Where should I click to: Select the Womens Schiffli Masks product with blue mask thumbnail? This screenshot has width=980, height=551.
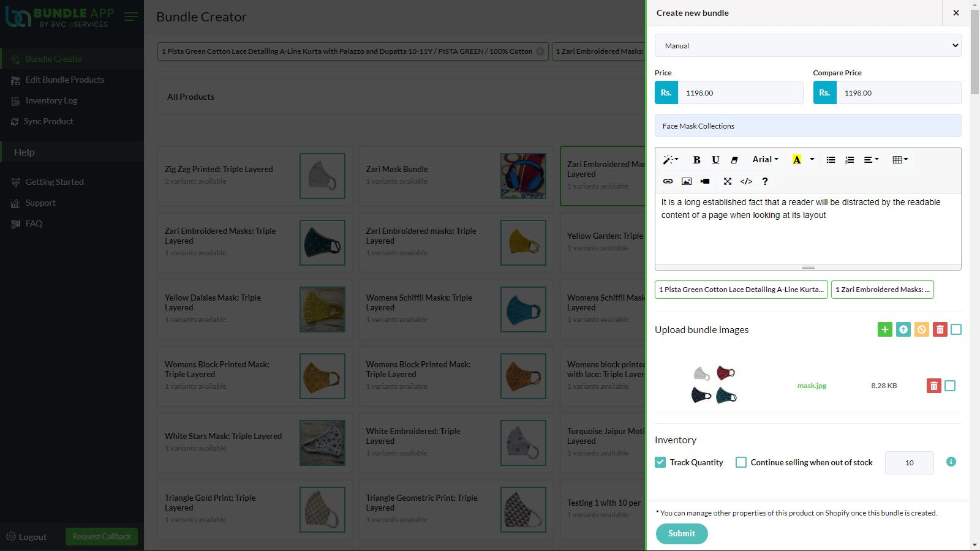point(456,309)
